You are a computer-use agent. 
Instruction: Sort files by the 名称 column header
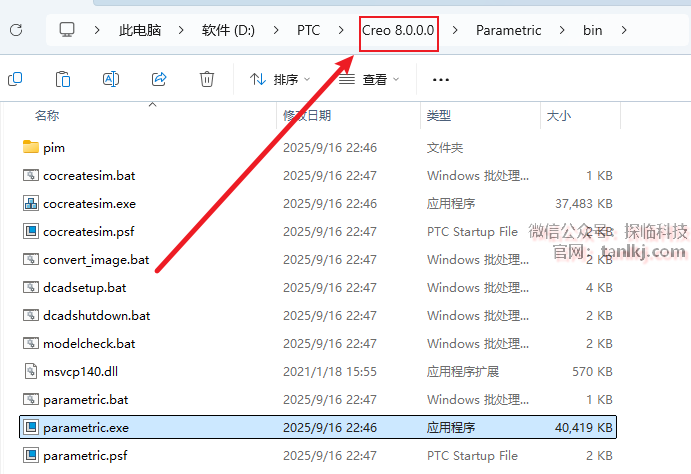pyautogui.click(x=47, y=116)
